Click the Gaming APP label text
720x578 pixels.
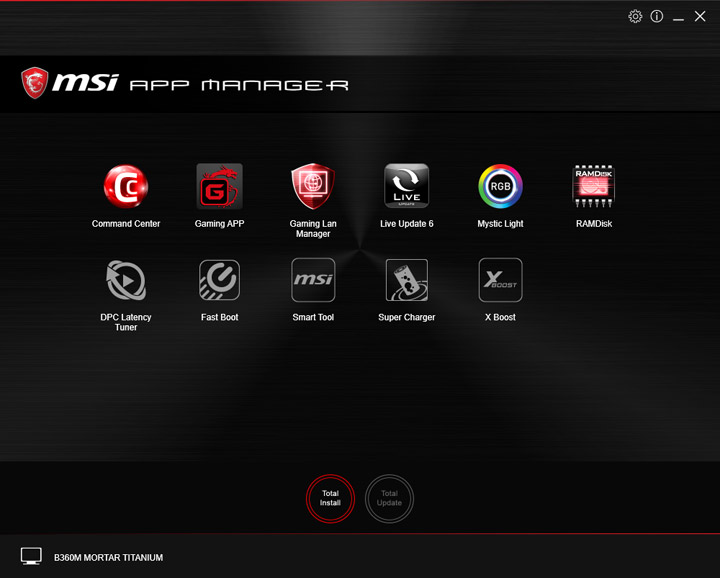pos(219,224)
